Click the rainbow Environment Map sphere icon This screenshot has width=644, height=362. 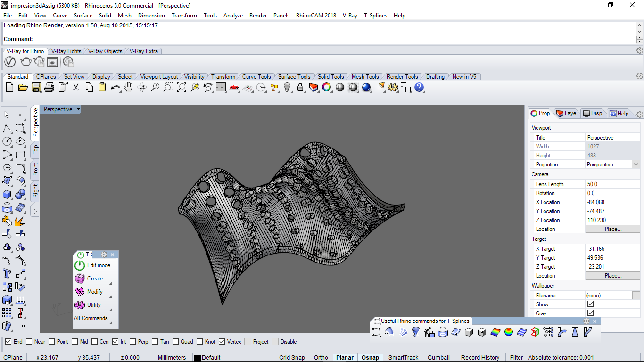508,332
